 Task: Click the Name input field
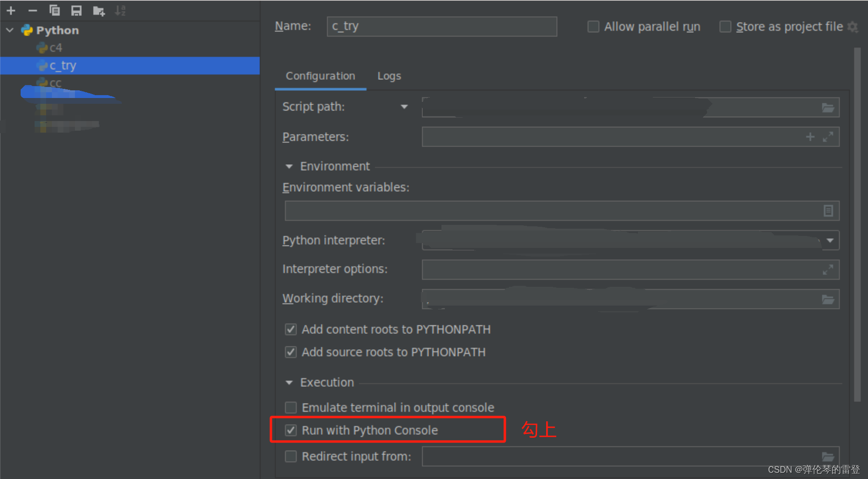point(442,26)
